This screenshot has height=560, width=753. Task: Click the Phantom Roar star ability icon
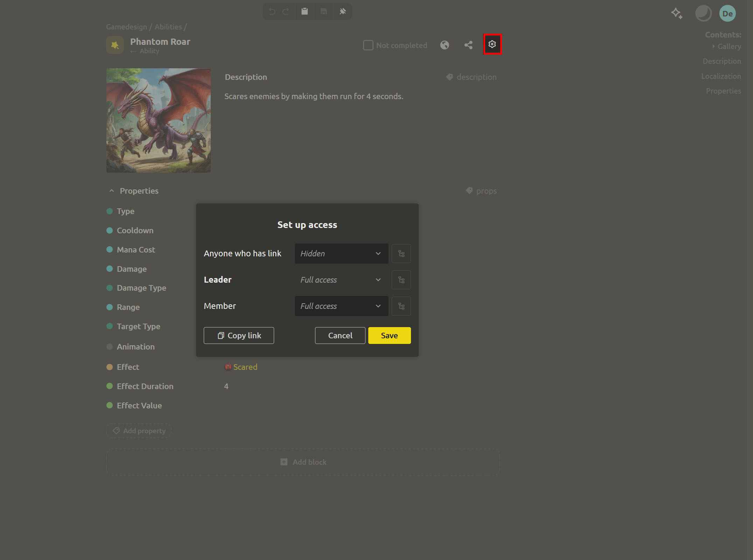[115, 45]
